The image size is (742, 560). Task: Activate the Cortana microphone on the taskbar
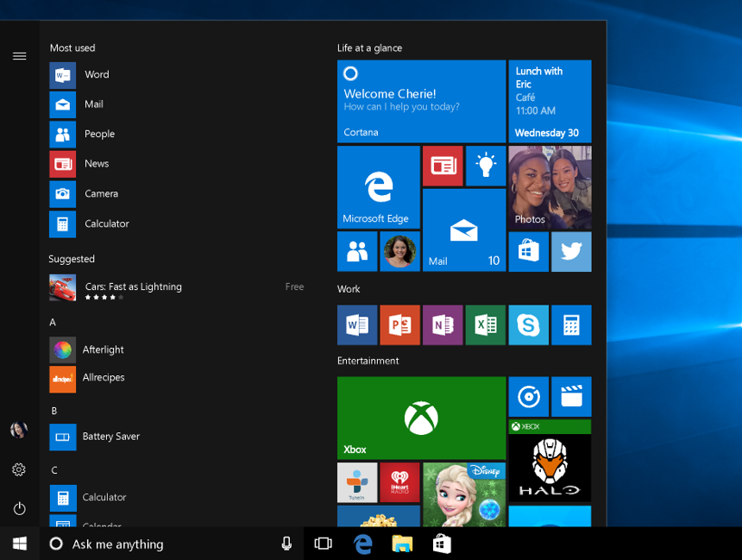[286, 544]
